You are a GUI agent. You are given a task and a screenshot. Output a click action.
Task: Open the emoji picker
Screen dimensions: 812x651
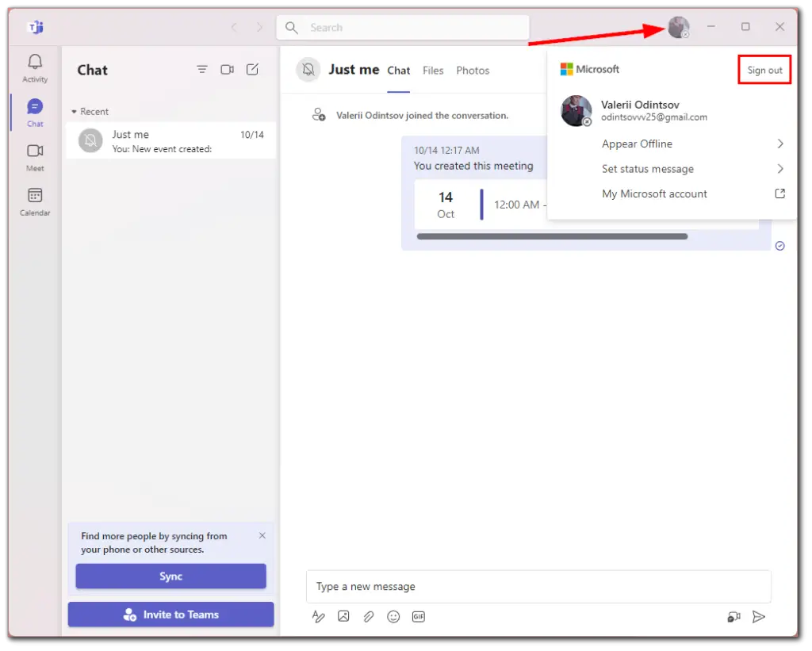[393, 616]
